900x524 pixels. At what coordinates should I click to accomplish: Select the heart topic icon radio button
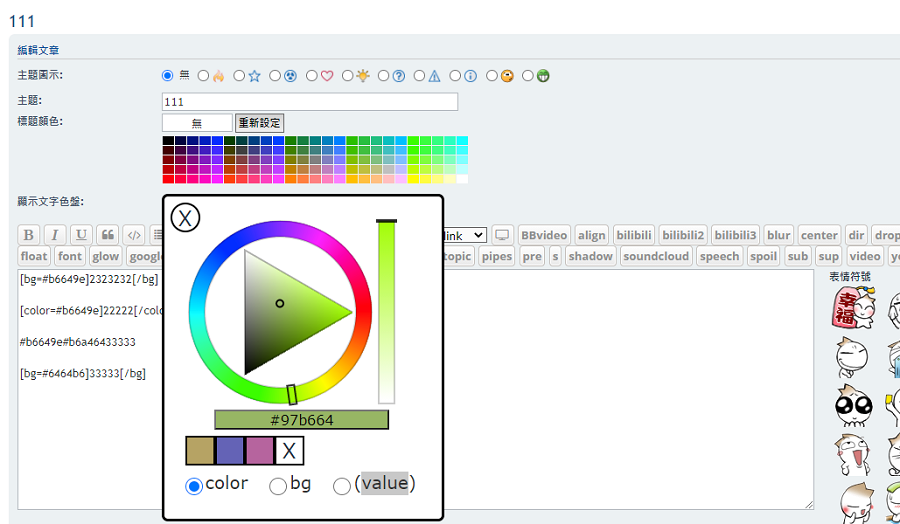click(312, 76)
